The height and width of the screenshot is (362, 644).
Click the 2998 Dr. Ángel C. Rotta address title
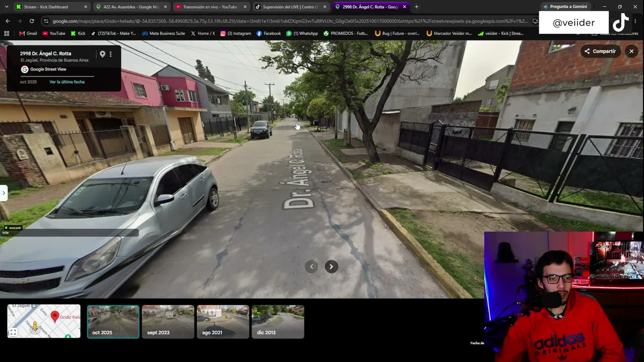point(46,53)
